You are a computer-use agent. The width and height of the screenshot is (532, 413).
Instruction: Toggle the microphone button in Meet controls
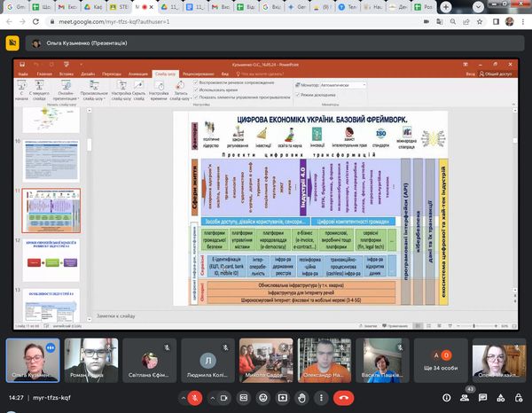tap(194, 399)
